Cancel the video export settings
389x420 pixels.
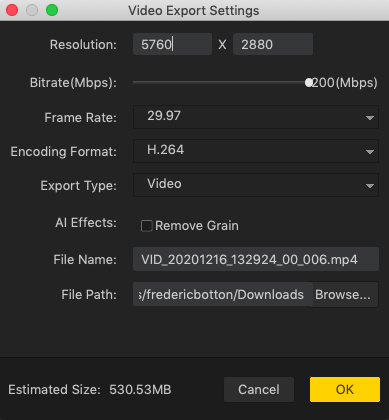click(x=259, y=389)
